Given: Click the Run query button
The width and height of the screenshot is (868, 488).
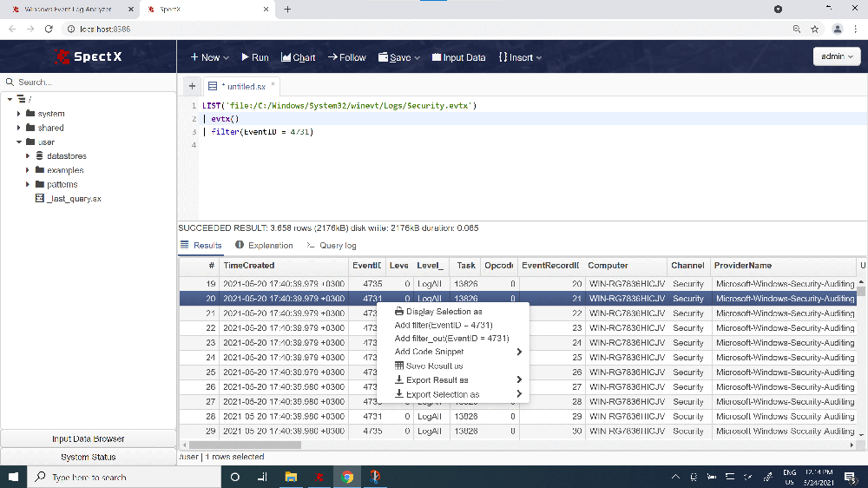Looking at the screenshot, I should [255, 57].
